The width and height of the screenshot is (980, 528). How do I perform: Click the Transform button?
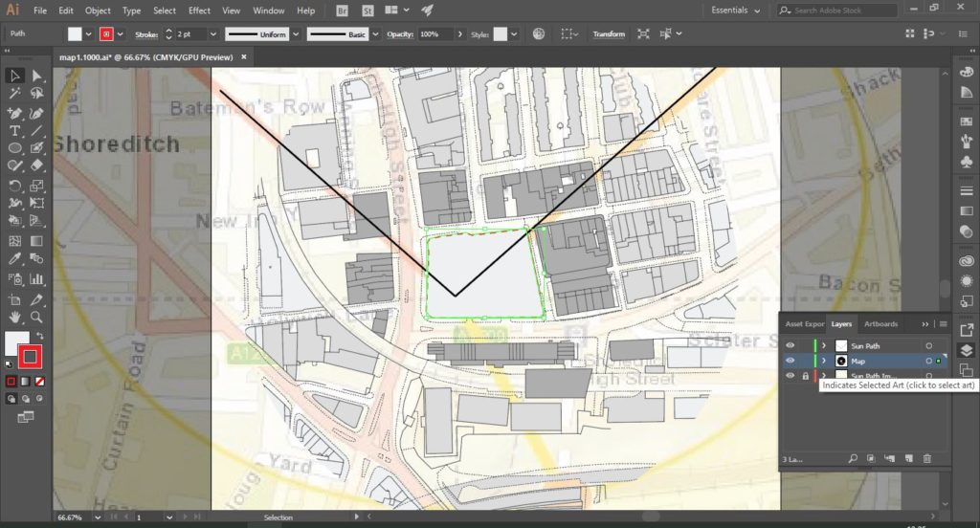609,34
